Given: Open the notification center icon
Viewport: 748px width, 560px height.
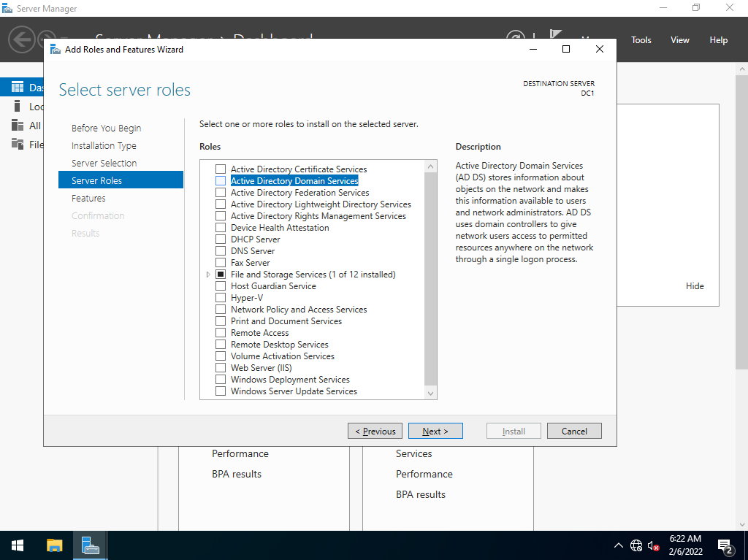Looking at the screenshot, I should pos(725,545).
